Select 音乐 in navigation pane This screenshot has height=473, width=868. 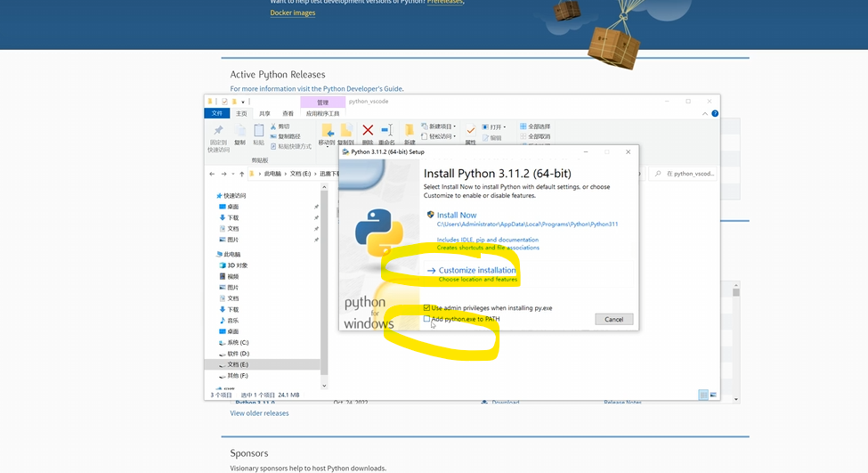(233, 321)
